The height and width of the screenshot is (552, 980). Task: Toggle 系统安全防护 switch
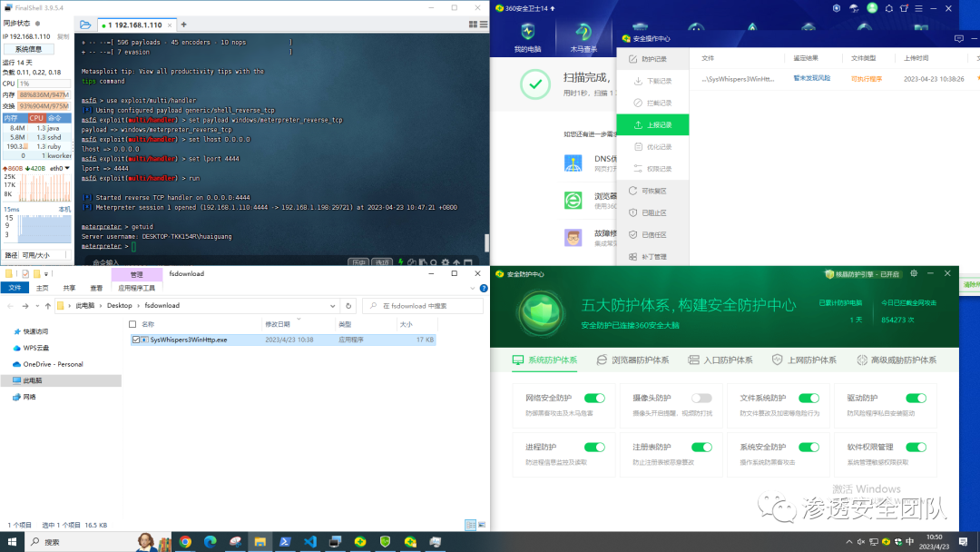click(x=808, y=447)
